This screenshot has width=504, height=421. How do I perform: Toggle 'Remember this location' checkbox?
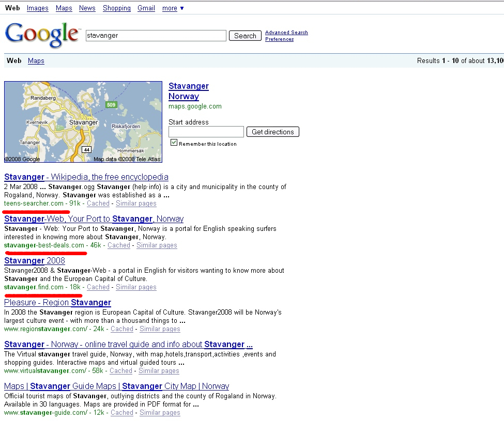point(174,143)
